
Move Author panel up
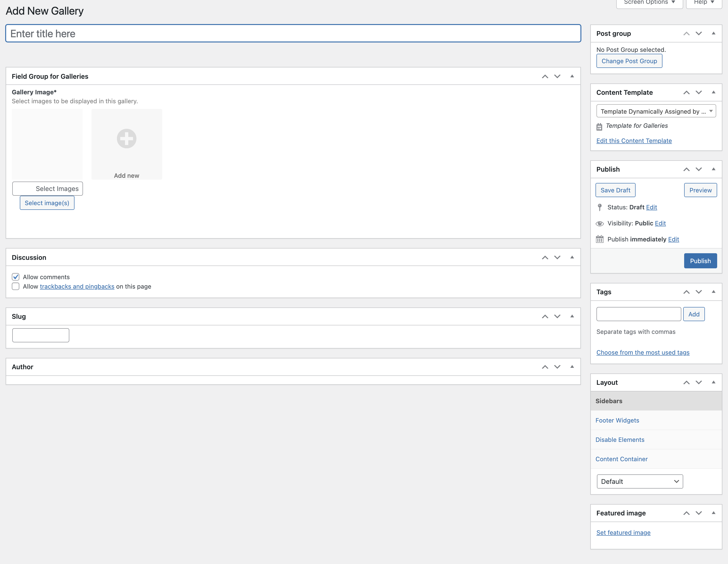click(545, 367)
